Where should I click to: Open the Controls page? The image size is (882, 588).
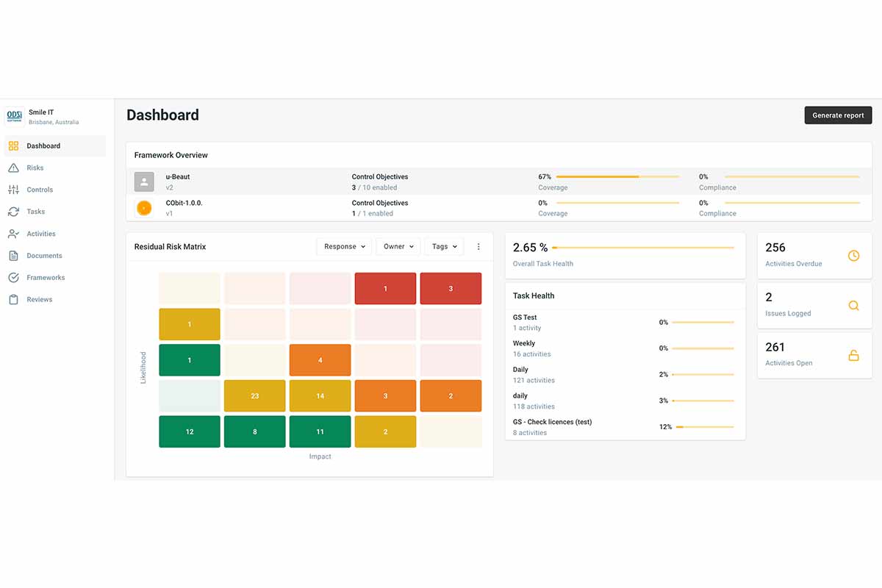pyautogui.click(x=55, y=190)
